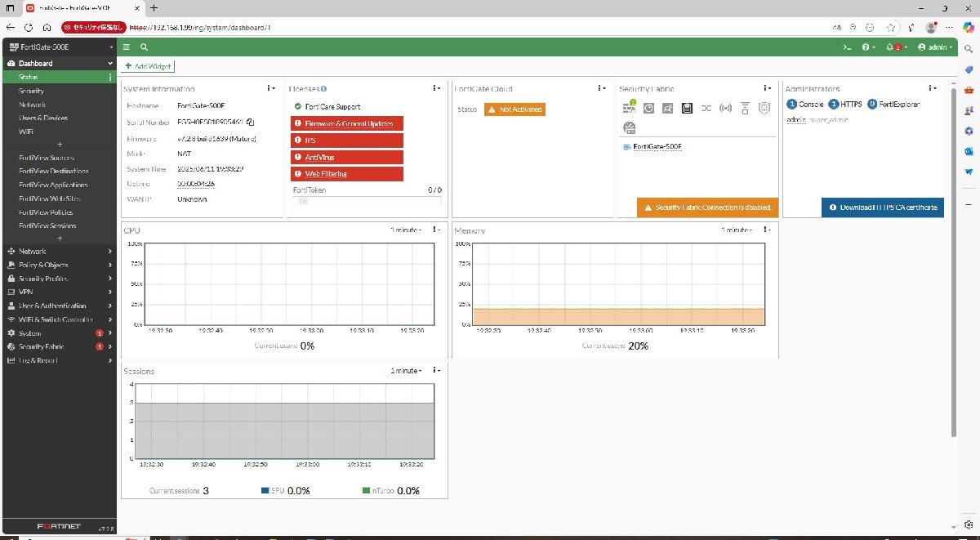980x540 pixels.
Task: Expand the Policy & Objects menu
Action: [x=59, y=265]
